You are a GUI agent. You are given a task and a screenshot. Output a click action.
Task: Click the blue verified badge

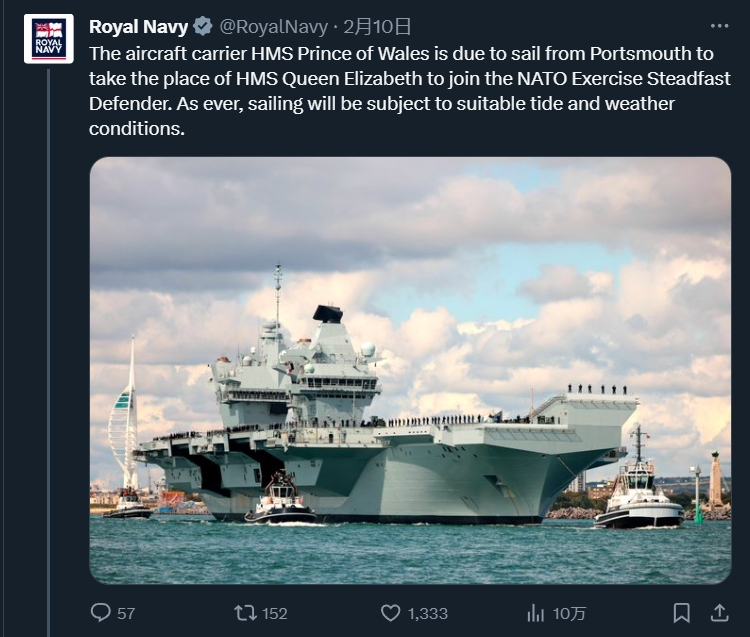tap(201, 27)
